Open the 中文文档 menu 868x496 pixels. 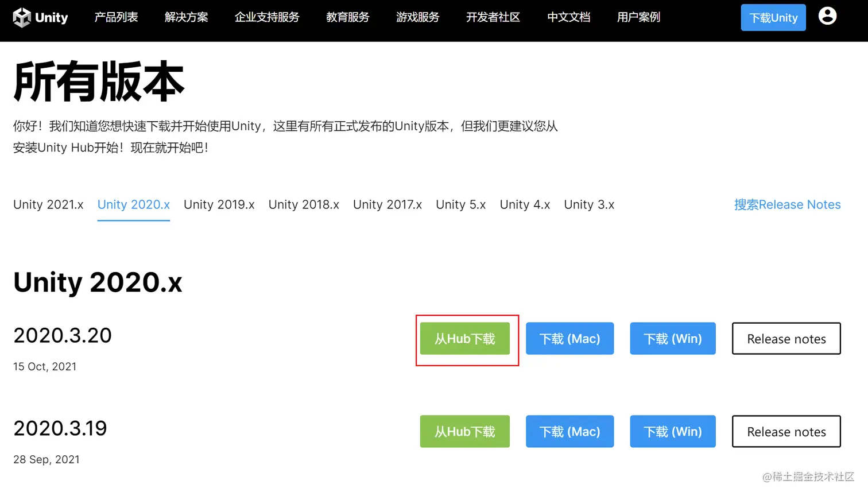click(x=569, y=17)
